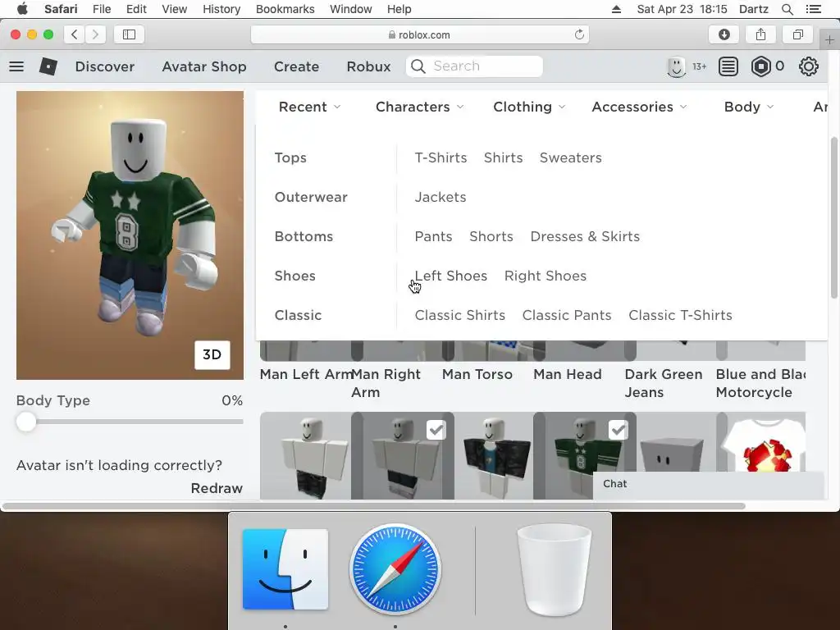The image size is (840, 630).
Task: Select Left Shoes category
Action: click(451, 276)
